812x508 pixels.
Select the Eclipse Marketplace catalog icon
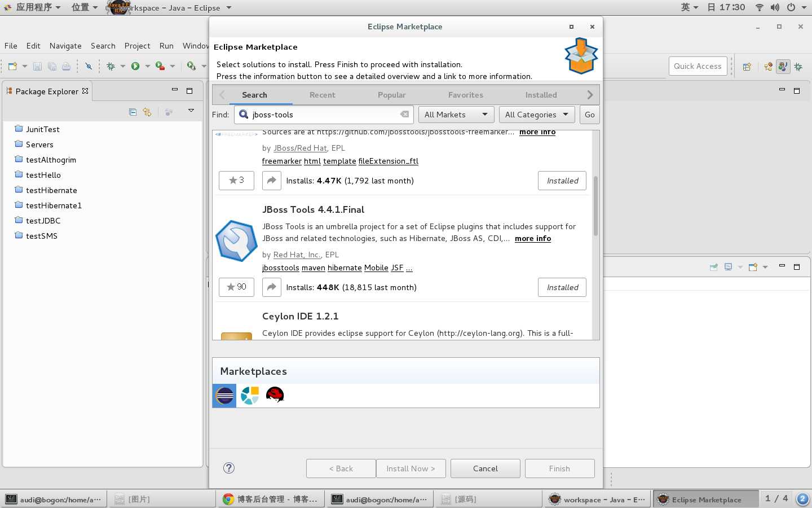click(x=224, y=396)
